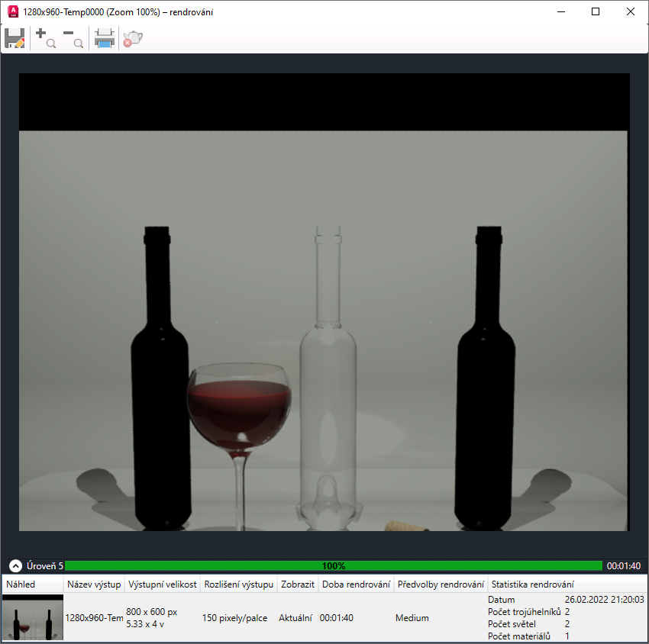This screenshot has height=644, width=649.
Task: Click the 5.33 x 4 v size value
Action: coord(145,623)
